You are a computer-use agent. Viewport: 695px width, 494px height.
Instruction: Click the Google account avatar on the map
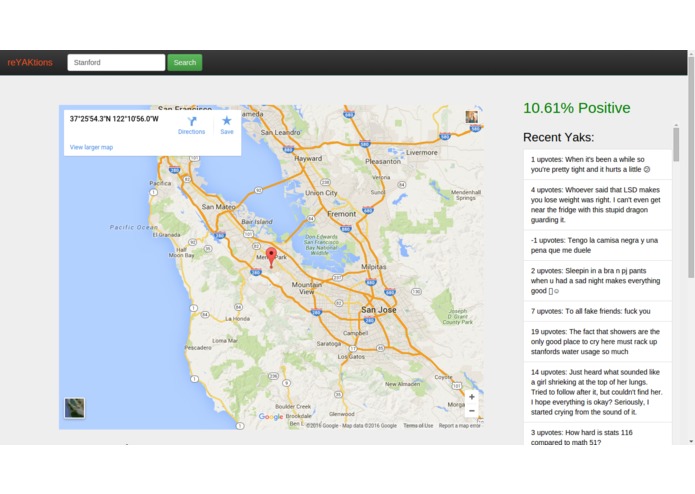[472, 117]
